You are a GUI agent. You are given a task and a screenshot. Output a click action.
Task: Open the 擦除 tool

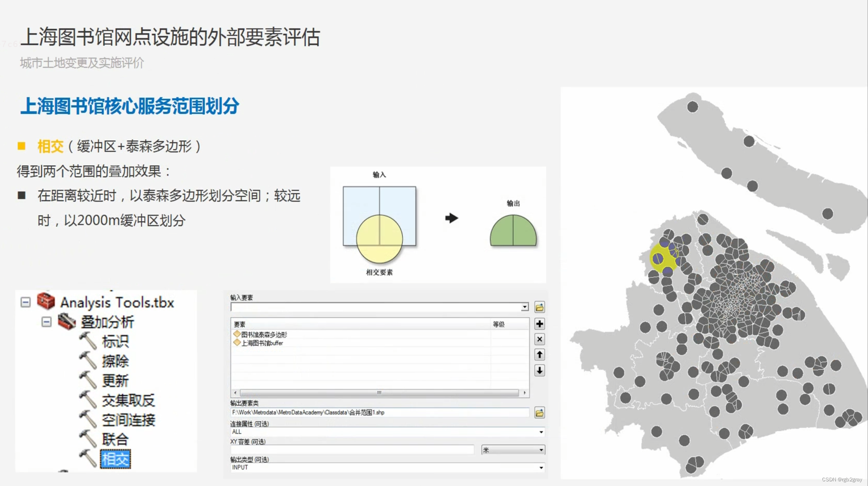[115, 361]
